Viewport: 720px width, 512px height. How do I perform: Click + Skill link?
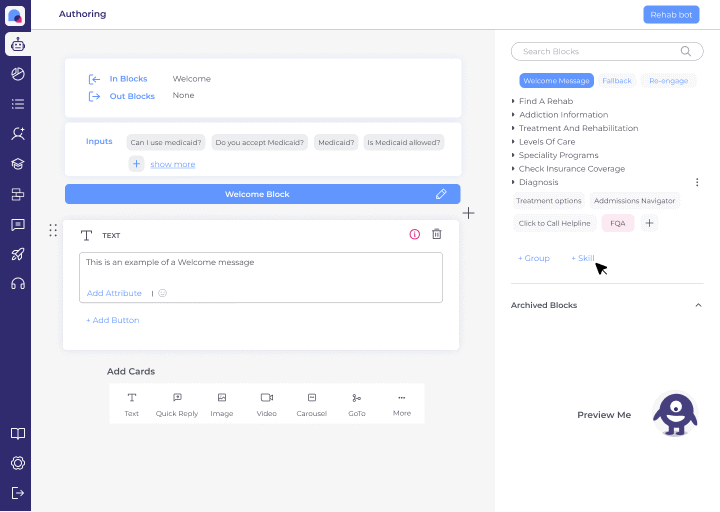(583, 258)
